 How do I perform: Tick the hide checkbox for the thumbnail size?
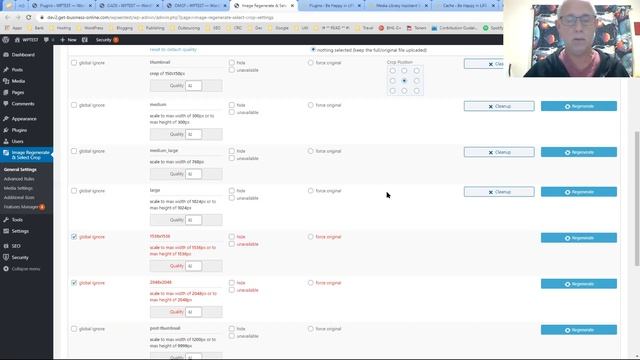pyautogui.click(x=231, y=63)
